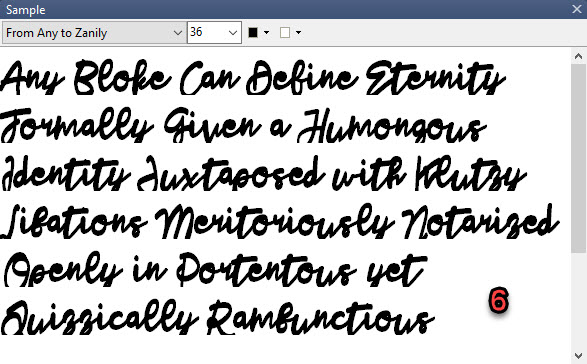Open the black text color picker arrow
Viewport: 587px width, 364px height.
pyautogui.click(x=267, y=33)
